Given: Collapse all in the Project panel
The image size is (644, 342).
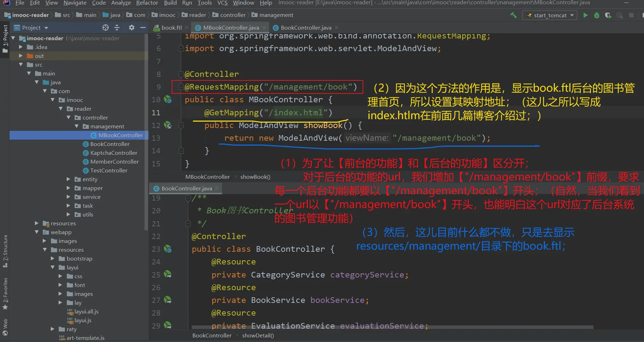Looking at the screenshot, I should point(117,28).
